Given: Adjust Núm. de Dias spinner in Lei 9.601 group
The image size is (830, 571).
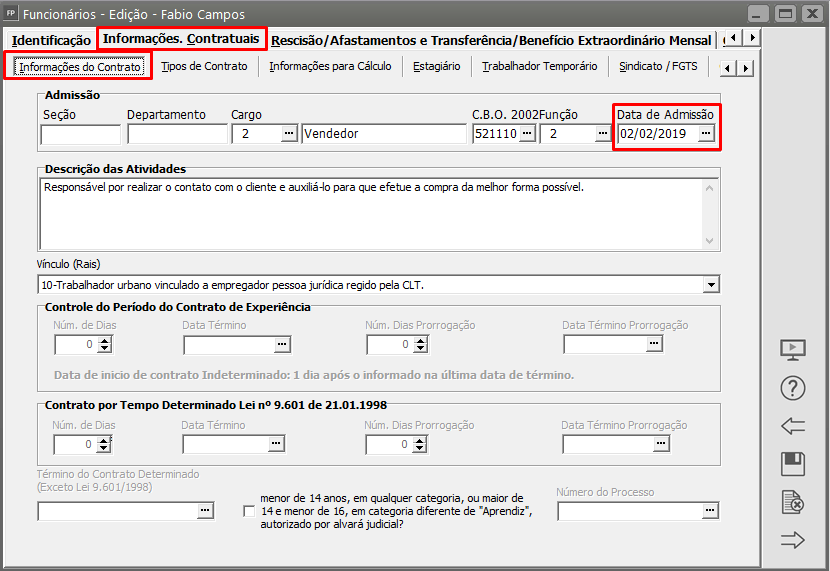Looking at the screenshot, I should (104, 444).
